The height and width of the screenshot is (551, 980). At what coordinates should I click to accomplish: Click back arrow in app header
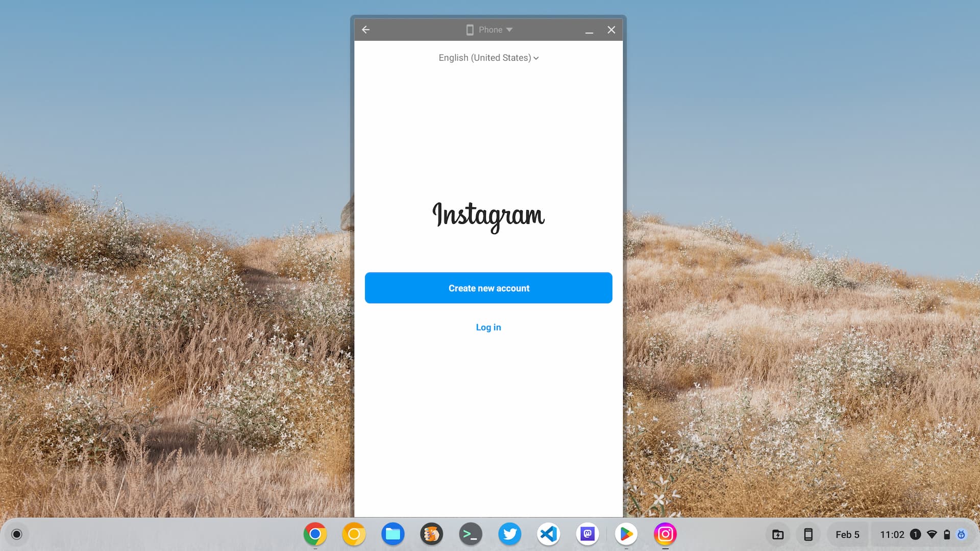[x=366, y=30]
